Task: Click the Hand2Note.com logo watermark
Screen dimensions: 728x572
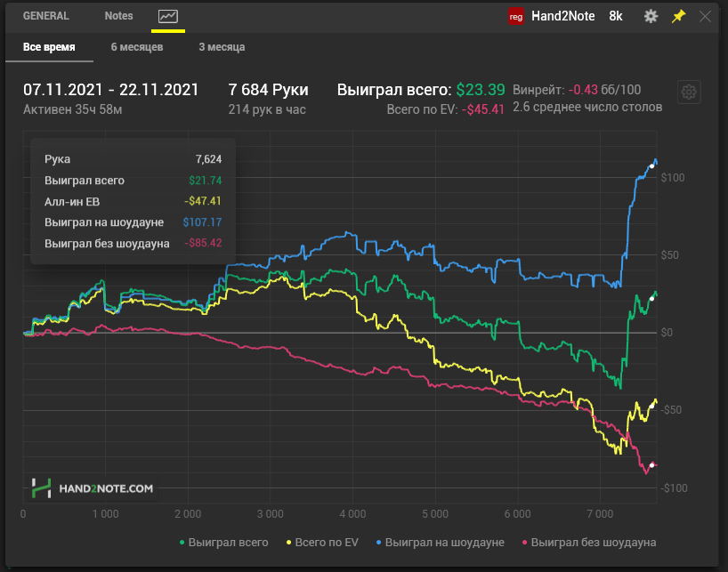Action: pyautogui.click(x=93, y=487)
